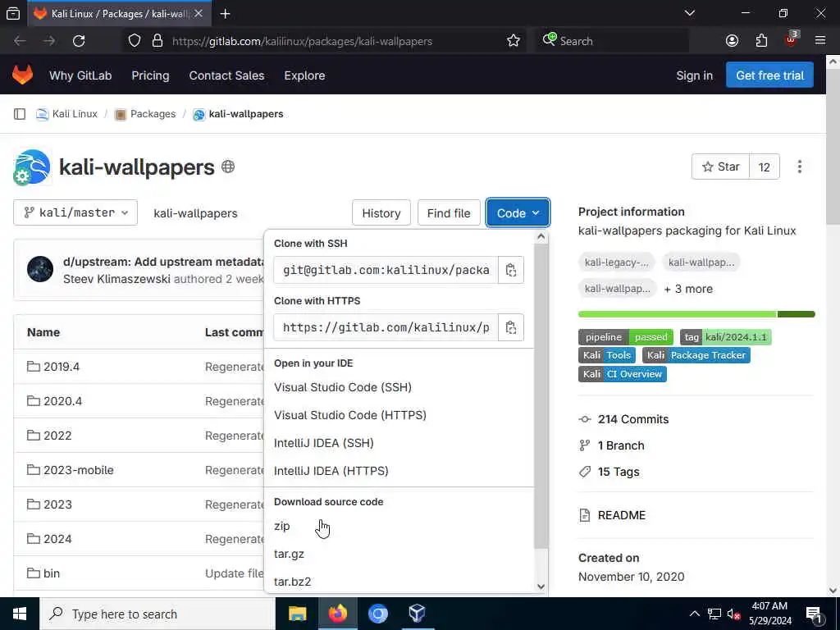Select Visual Studio Code (HTTPS)
This screenshot has width=840, height=630.
point(349,415)
